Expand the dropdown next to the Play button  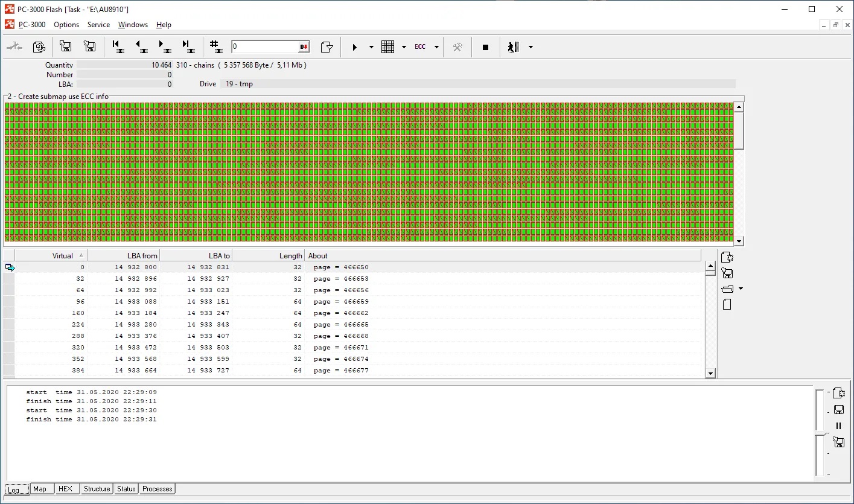coord(371,47)
